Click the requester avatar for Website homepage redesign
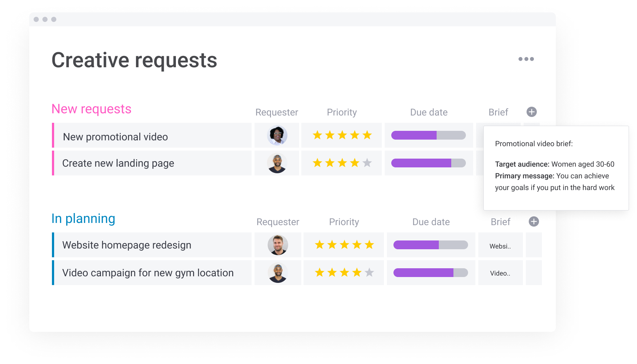The height and width of the screenshot is (364, 637). pos(278,244)
